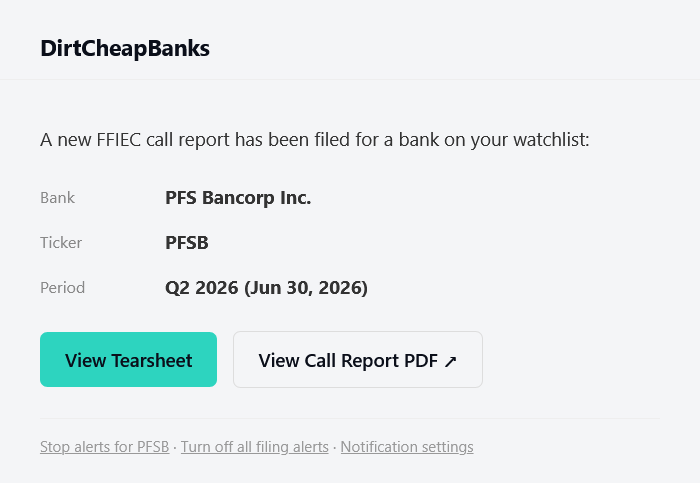
Task: Click the Period field label
Action: click(62, 288)
